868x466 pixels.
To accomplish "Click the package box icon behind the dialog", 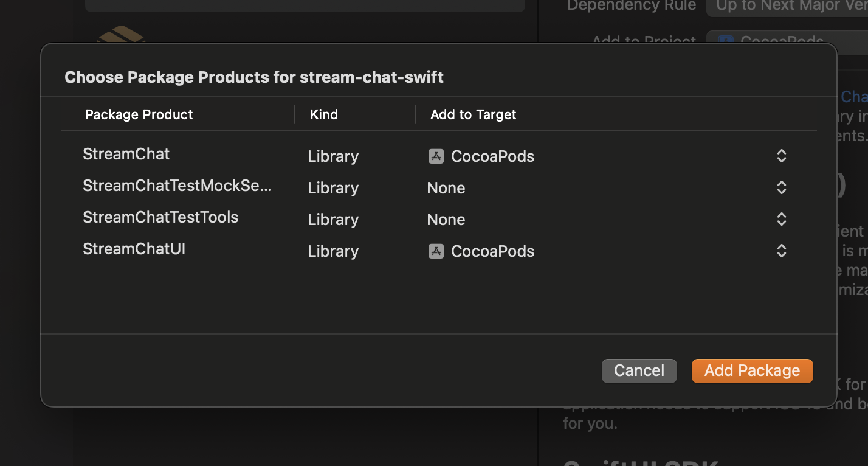I will [121, 34].
